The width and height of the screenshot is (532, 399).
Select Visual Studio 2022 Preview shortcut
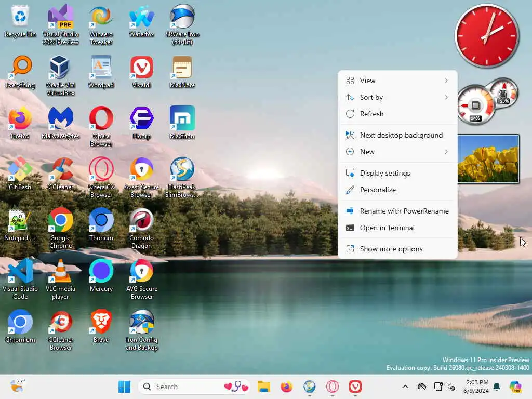tap(60, 25)
